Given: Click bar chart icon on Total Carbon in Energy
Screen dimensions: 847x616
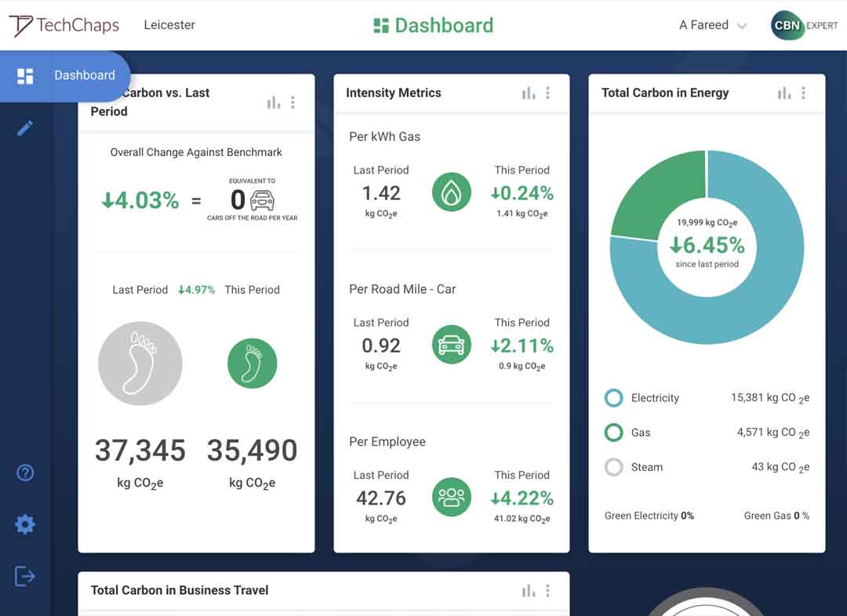Looking at the screenshot, I should 784,93.
